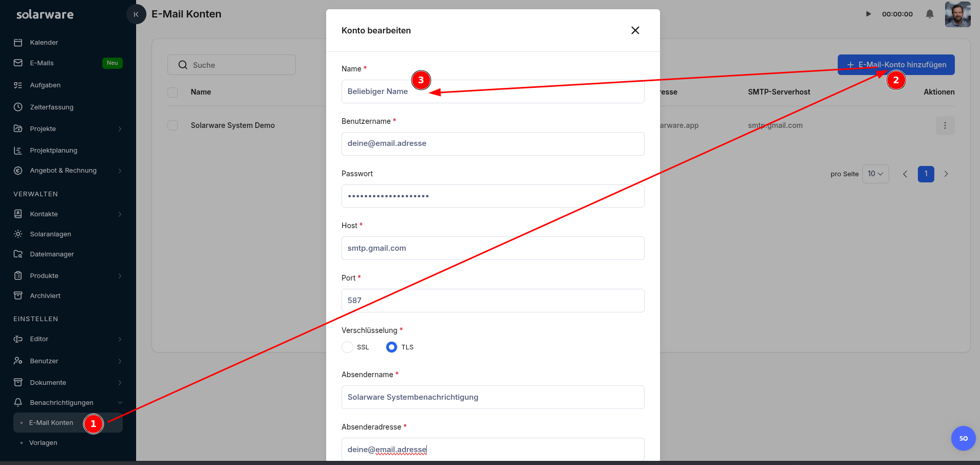Viewport: 980px width, 465px height.
Task: Start the time tracking timer
Action: [869, 14]
